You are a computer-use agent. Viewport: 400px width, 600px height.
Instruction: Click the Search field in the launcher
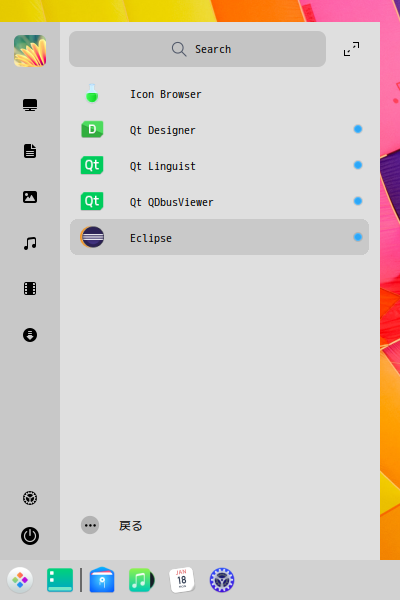pos(198,49)
